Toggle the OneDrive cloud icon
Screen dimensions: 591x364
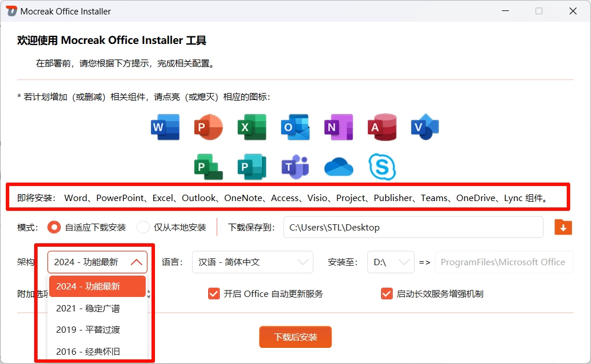[x=338, y=167]
